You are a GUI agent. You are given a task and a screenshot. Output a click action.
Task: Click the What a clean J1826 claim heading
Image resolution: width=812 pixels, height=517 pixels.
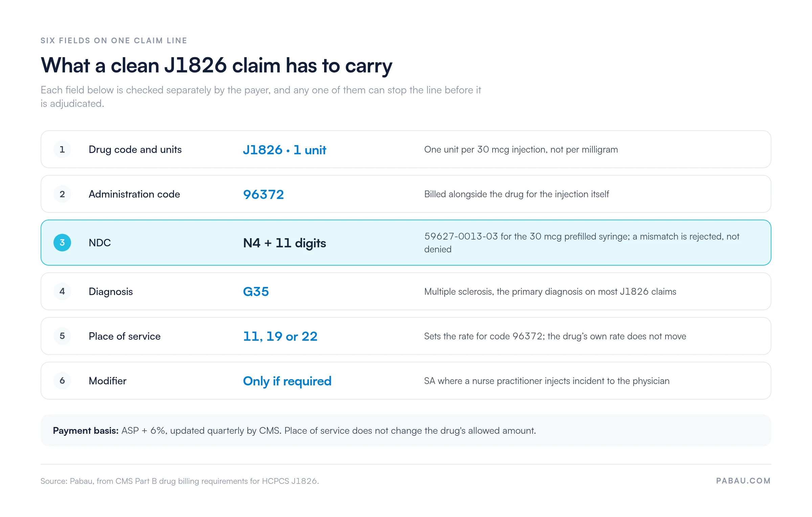[x=217, y=65]
